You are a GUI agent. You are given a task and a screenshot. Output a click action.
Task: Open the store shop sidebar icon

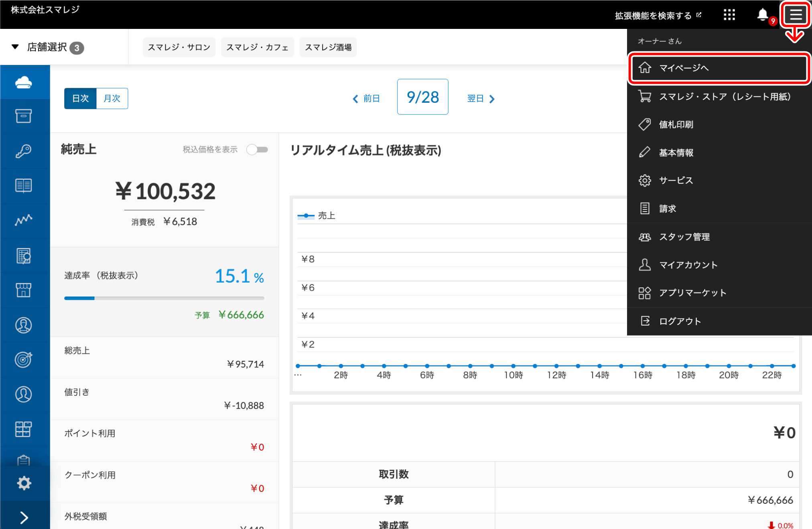pyautogui.click(x=24, y=290)
